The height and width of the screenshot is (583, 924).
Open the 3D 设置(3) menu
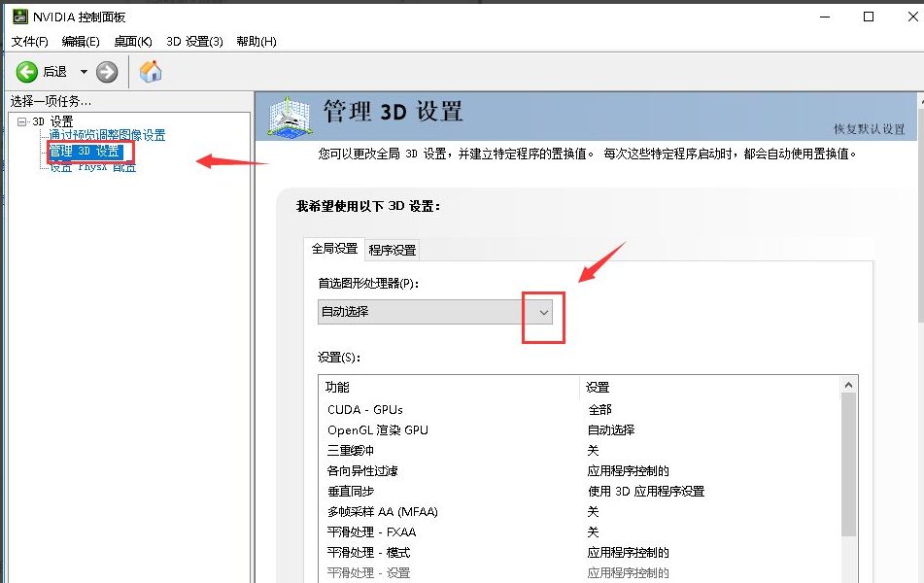click(194, 41)
